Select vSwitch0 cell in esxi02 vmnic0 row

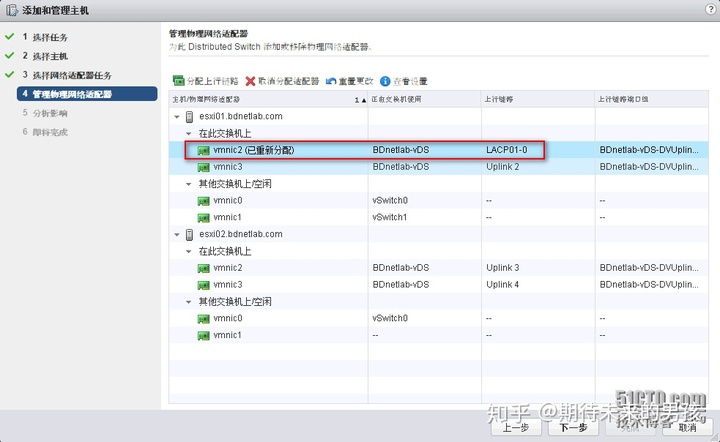(x=390, y=319)
